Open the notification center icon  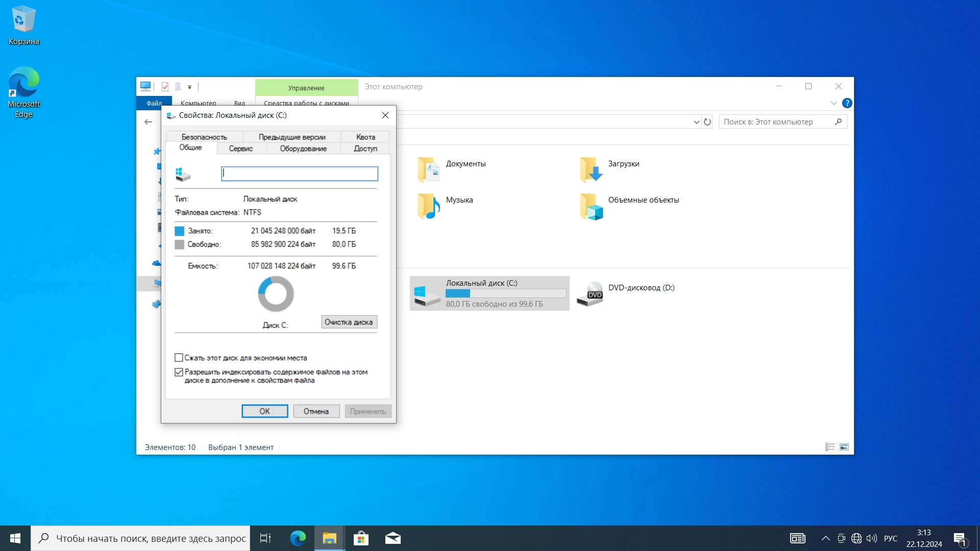960,538
